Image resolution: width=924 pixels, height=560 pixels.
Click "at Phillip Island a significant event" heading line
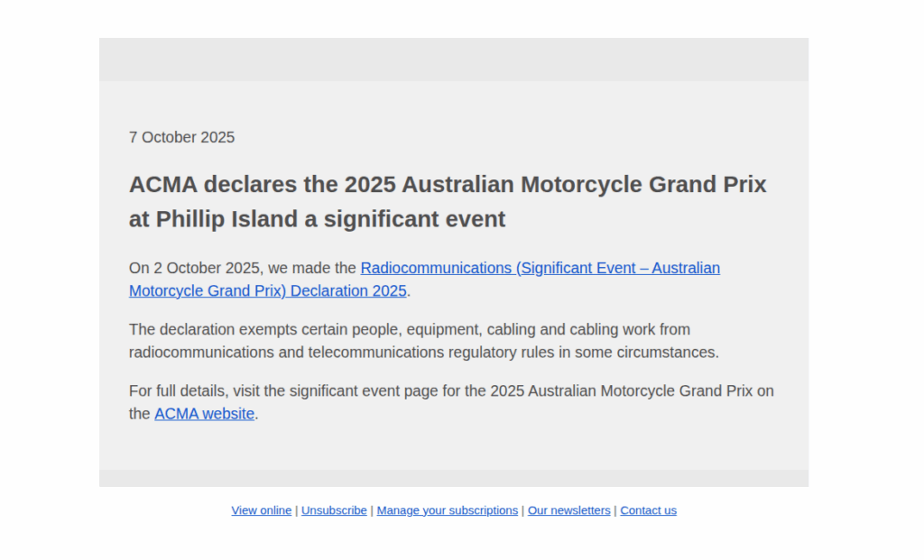pyautogui.click(x=317, y=219)
